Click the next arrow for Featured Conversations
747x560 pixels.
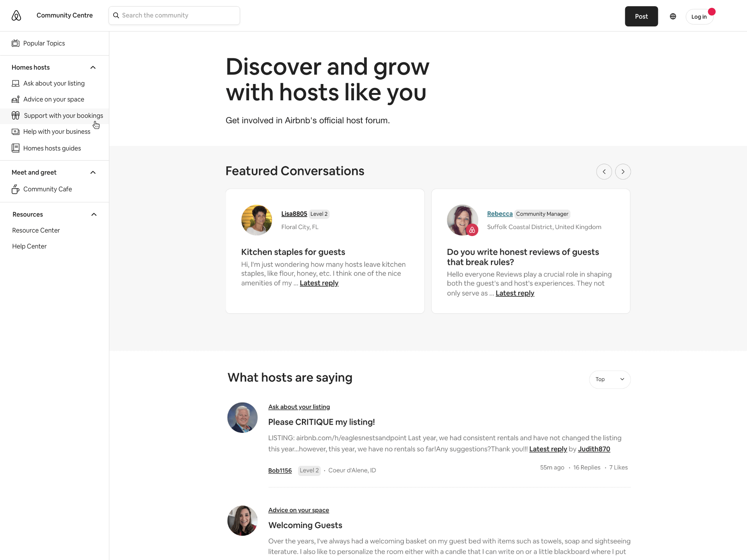622,171
